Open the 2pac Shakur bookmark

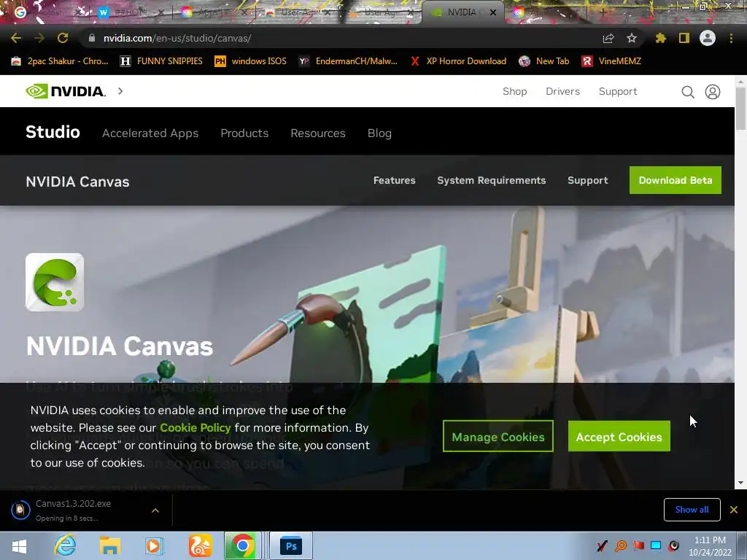[60, 61]
